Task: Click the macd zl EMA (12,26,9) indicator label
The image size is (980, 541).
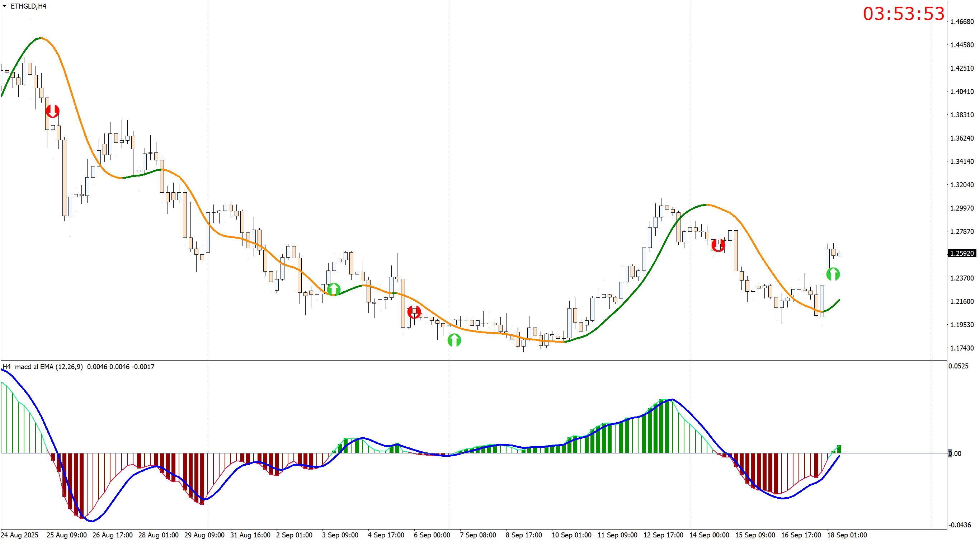Action: point(49,367)
